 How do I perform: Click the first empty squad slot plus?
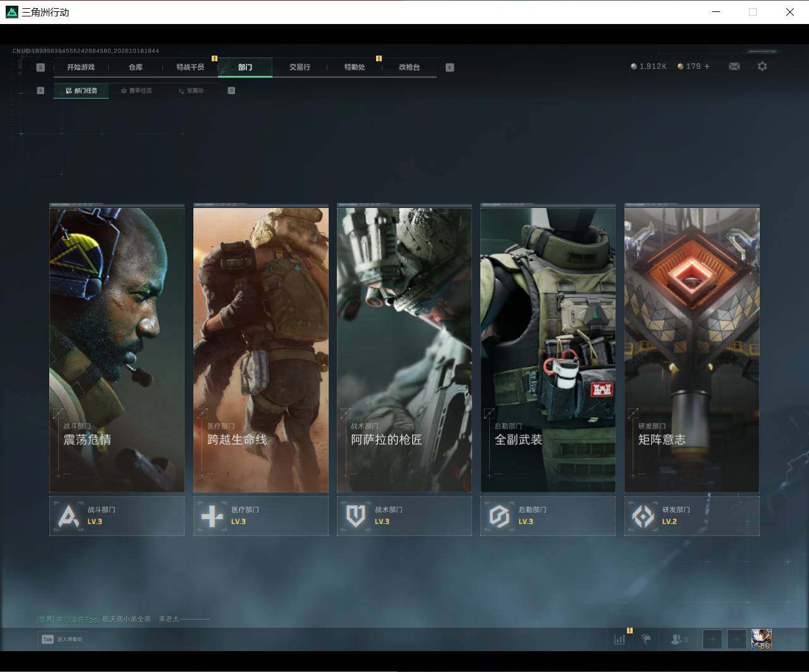click(712, 640)
